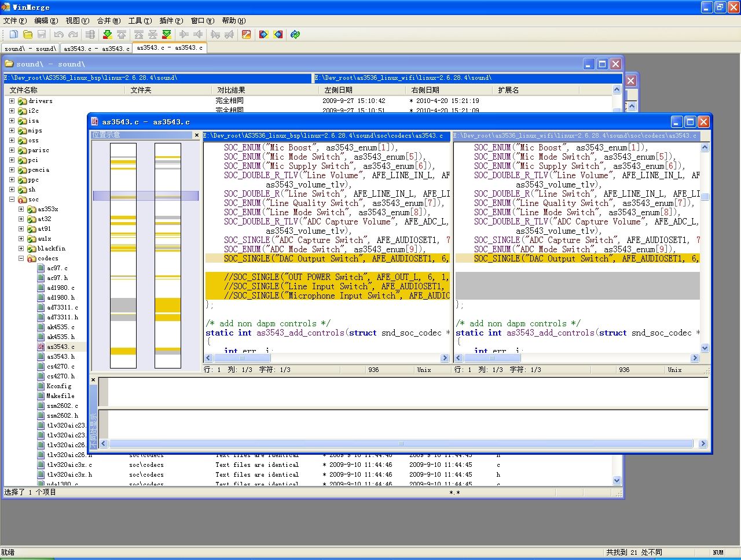
Task: Go to the first difference
Action: click(x=139, y=35)
